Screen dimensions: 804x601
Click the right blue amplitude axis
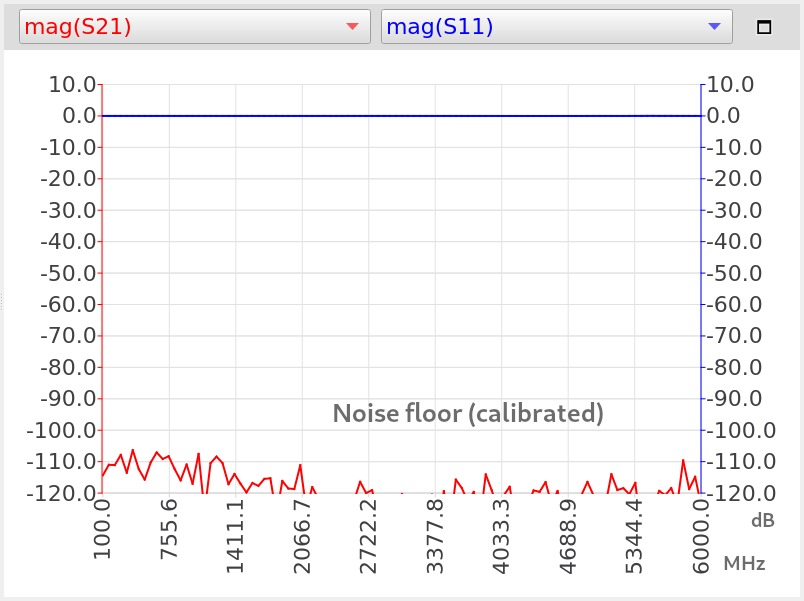(703, 300)
